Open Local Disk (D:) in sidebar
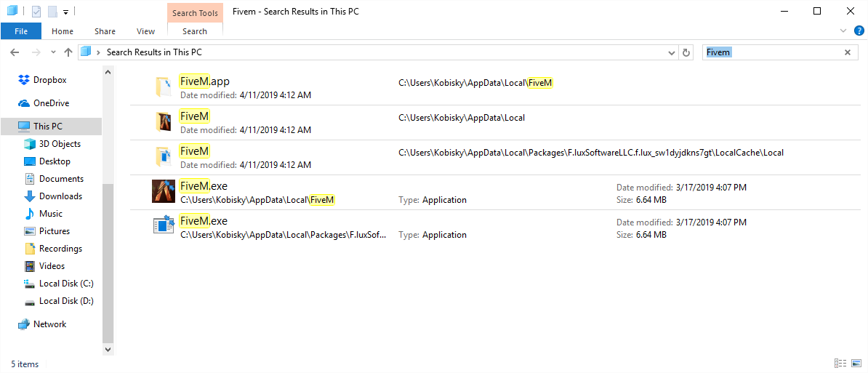The height and width of the screenshot is (373, 868). pos(59,301)
